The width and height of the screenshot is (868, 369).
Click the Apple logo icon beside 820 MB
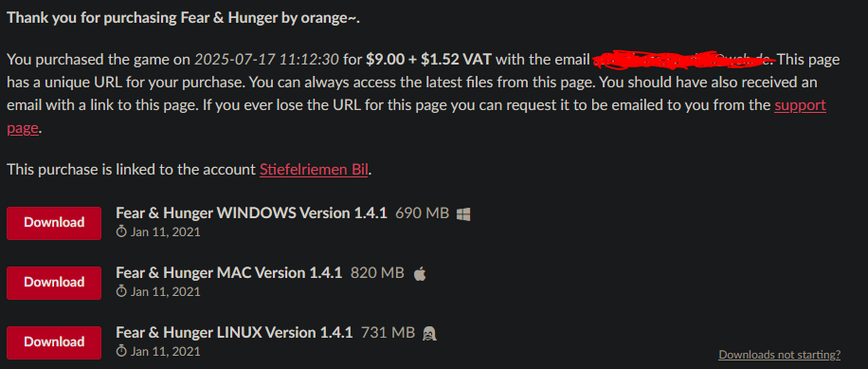pos(420,274)
